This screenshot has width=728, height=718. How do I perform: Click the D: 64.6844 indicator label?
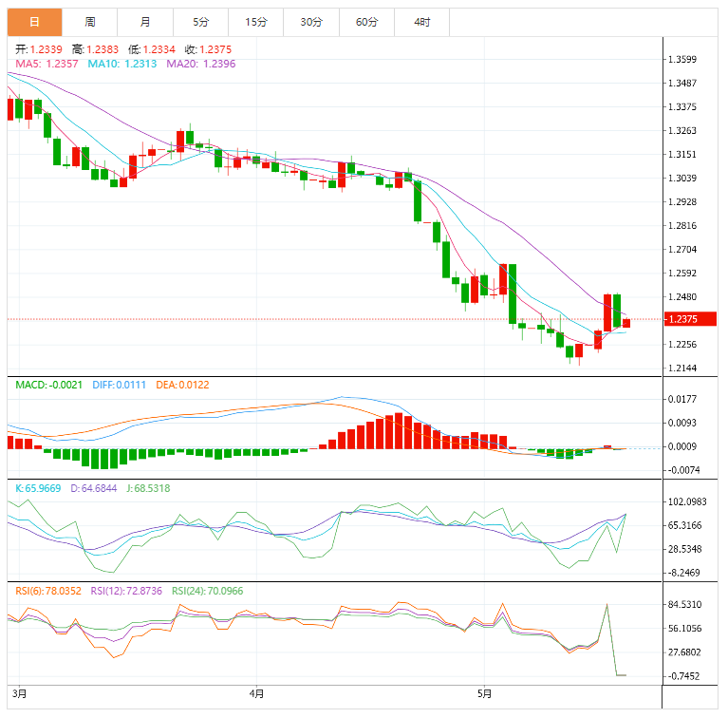tap(94, 488)
